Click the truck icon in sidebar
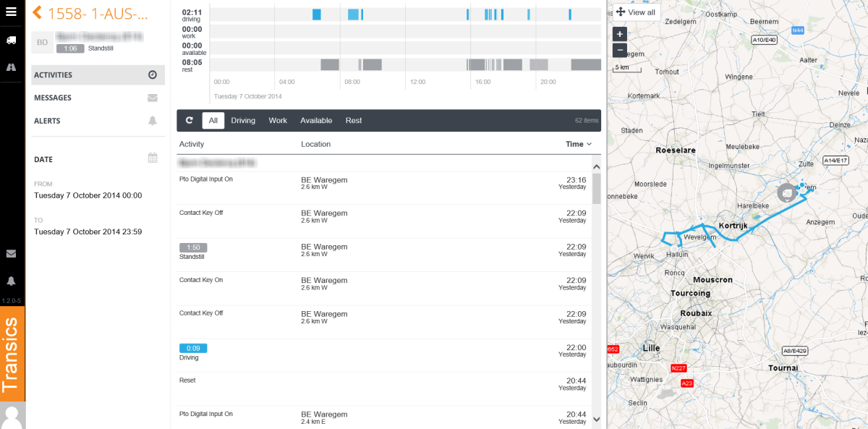Image resolution: width=868 pixels, height=429 pixels. click(x=12, y=41)
